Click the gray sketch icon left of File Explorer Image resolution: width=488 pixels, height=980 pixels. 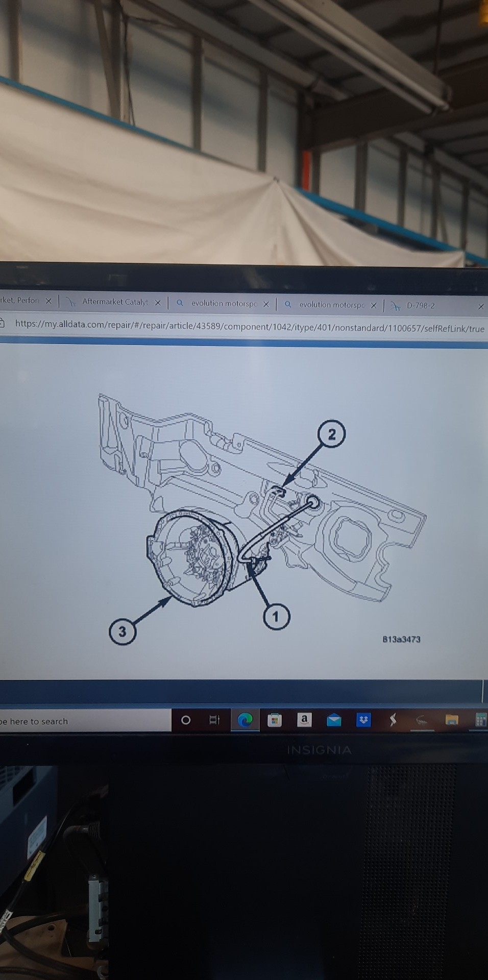click(422, 721)
